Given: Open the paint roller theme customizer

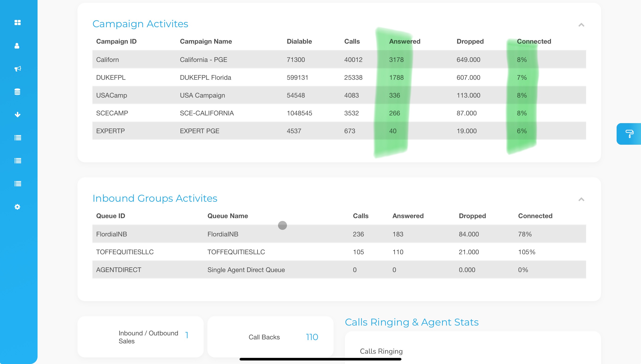Looking at the screenshot, I should click(x=629, y=134).
